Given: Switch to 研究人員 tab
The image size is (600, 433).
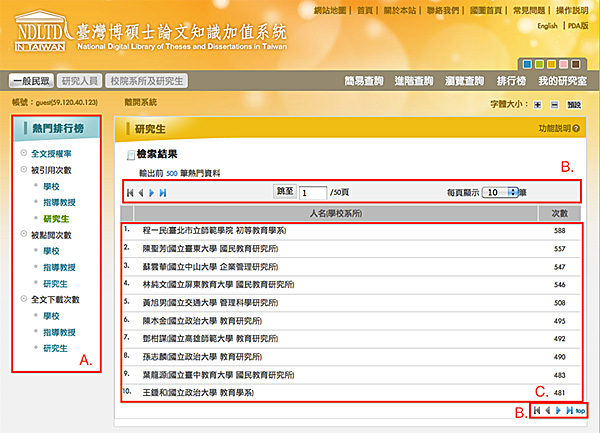Looking at the screenshot, I should pyautogui.click(x=80, y=81).
